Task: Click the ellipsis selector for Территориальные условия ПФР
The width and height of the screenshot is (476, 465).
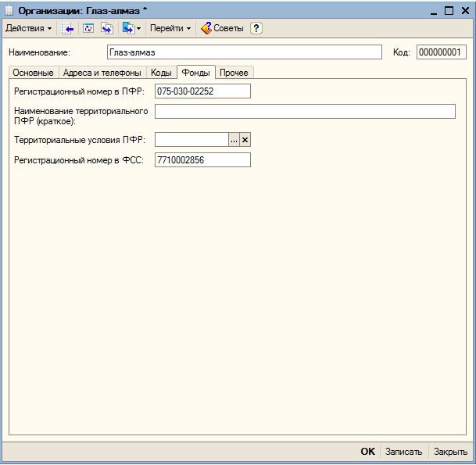Action: [x=234, y=140]
